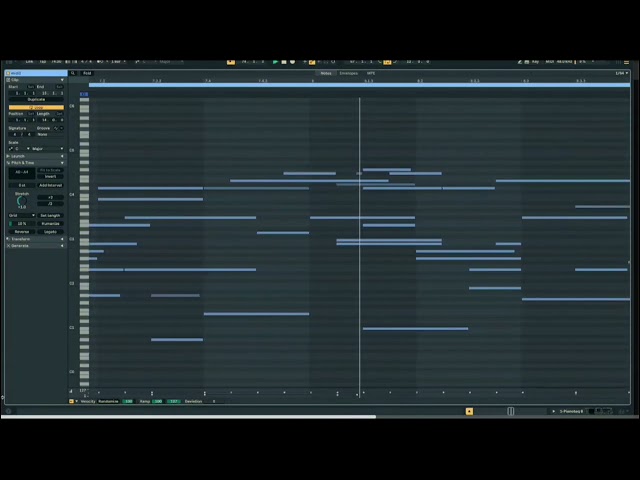Toggle the yellow Loop button
The width and height of the screenshot is (640, 480).
[36, 107]
